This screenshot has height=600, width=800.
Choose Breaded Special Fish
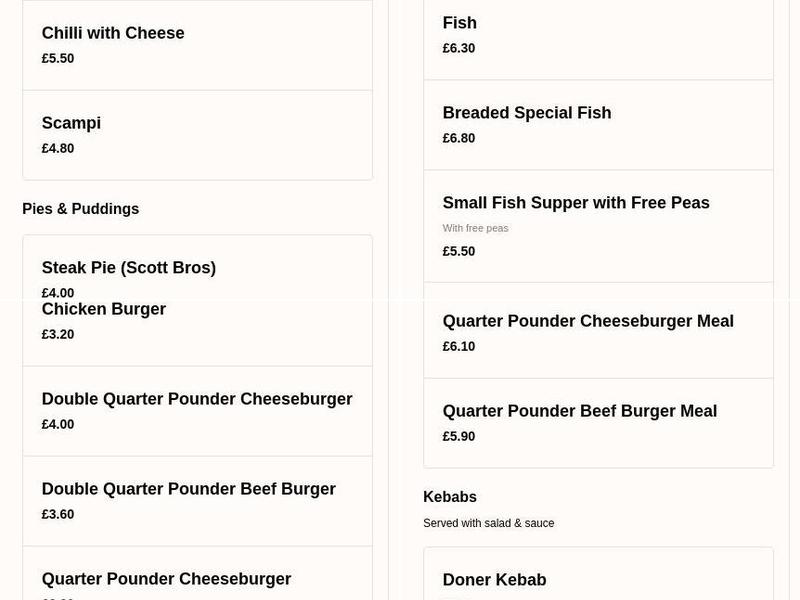(527, 113)
